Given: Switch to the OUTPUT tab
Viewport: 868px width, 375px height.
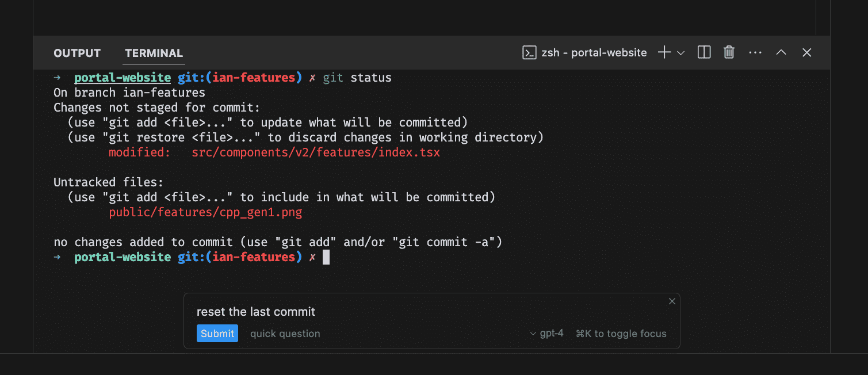Looking at the screenshot, I should click(x=77, y=53).
